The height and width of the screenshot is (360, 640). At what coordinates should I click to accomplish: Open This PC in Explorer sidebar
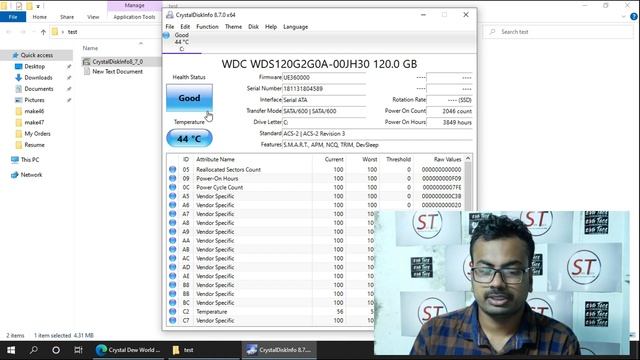tap(30, 160)
